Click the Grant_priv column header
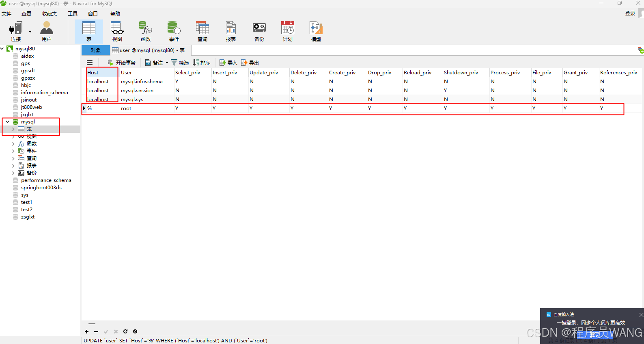This screenshot has width=644, height=344. 580,73
